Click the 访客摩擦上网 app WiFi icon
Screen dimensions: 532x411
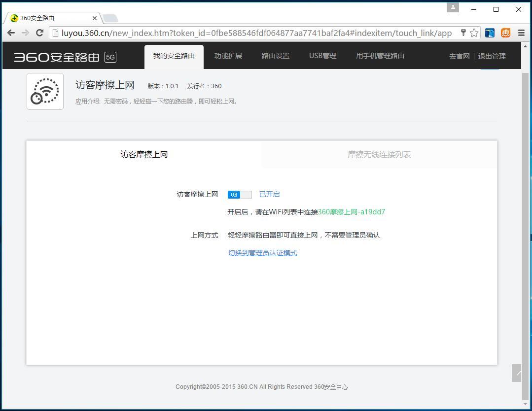tap(45, 91)
